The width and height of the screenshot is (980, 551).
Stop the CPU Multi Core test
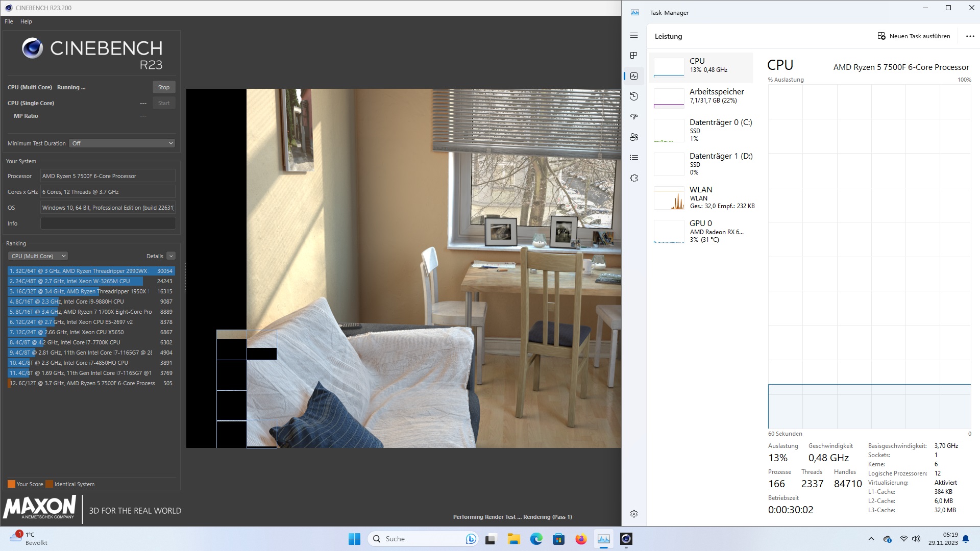tap(163, 87)
